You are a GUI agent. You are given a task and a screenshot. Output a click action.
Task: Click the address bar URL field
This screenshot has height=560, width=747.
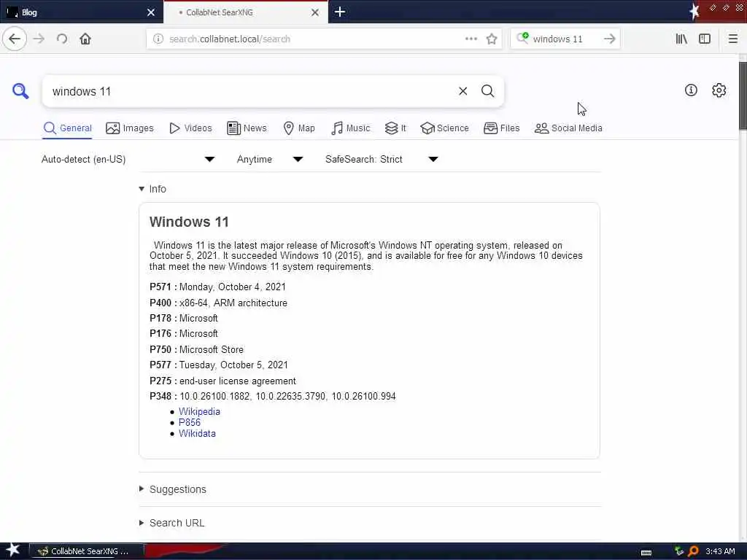[314, 39]
